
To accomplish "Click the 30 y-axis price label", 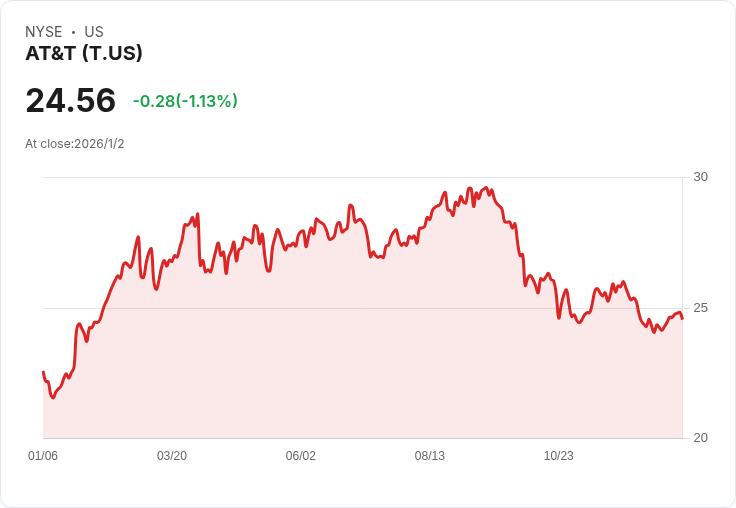I will click(x=700, y=177).
